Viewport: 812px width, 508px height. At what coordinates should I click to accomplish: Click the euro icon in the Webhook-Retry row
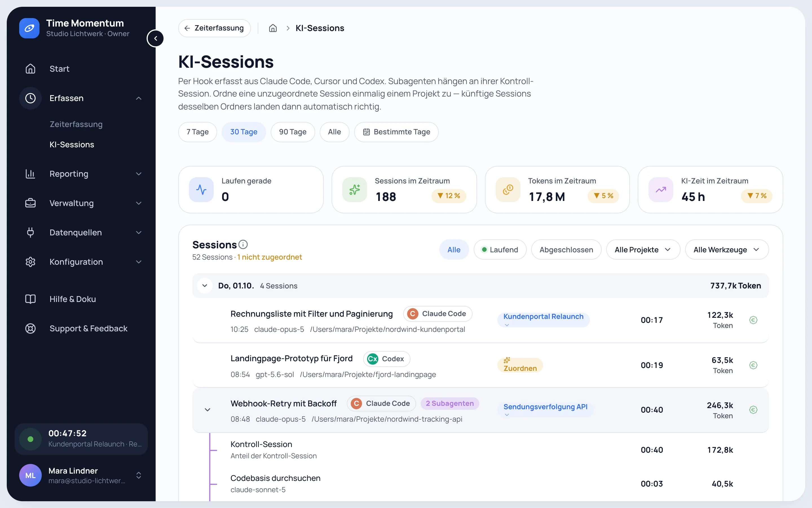point(753,410)
